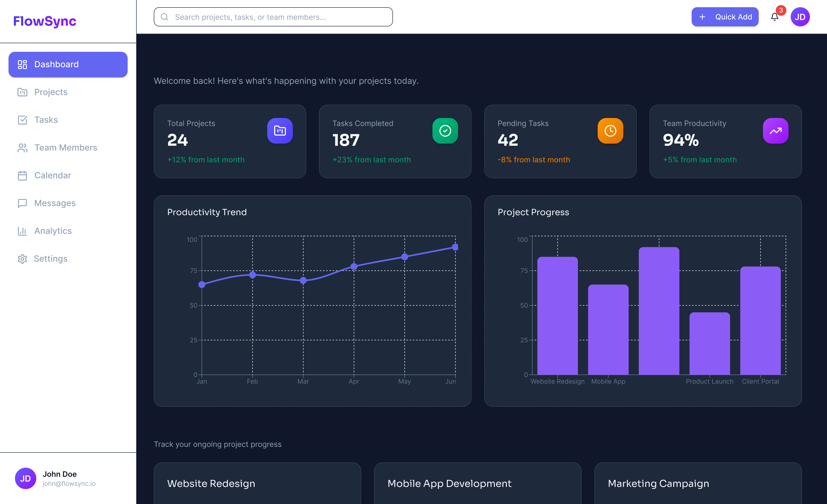Click the Project Progress heading
This screenshot has width=827, height=504.
533,212
